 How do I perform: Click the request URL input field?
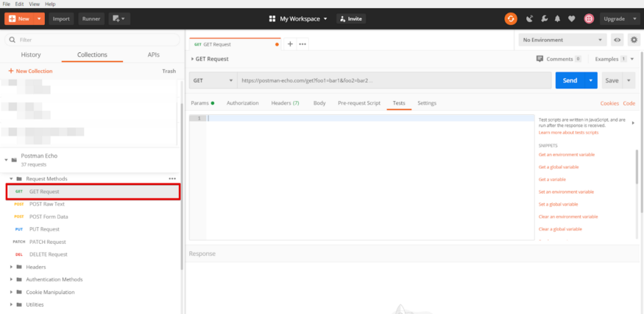point(394,80)
